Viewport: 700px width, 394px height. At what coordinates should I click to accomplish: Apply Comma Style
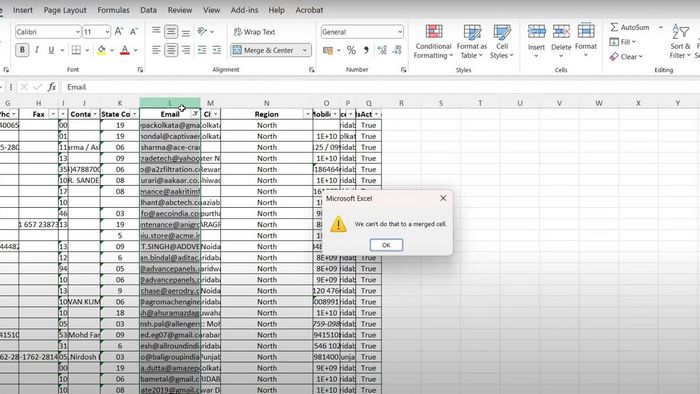pos(366,50)
